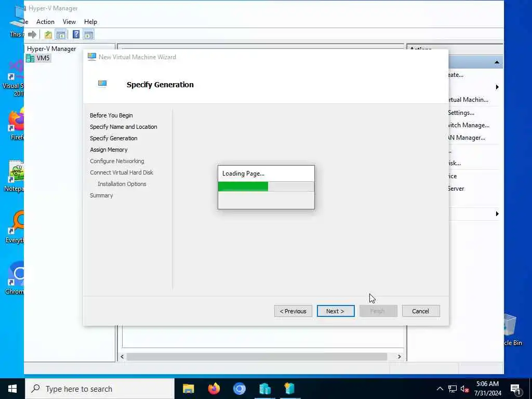Select the Connect Virtual Hard Disk step

[x=122, y=172]
